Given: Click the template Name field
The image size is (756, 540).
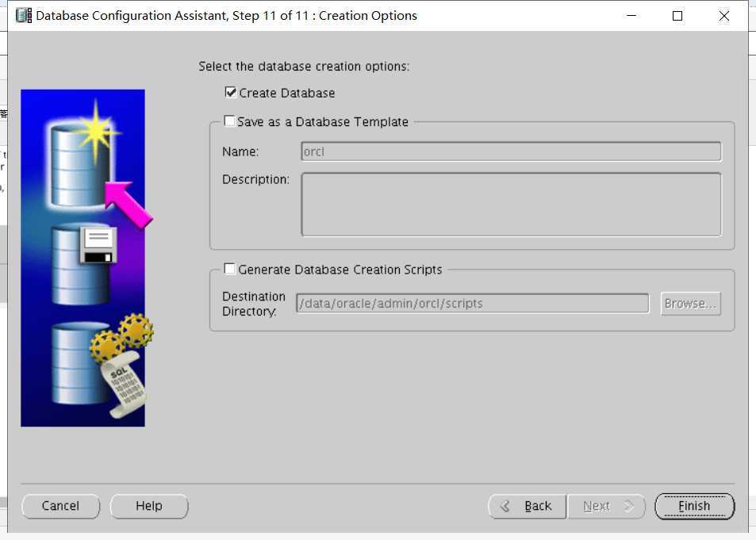Looking at the screenshot, I should [511, 151].
